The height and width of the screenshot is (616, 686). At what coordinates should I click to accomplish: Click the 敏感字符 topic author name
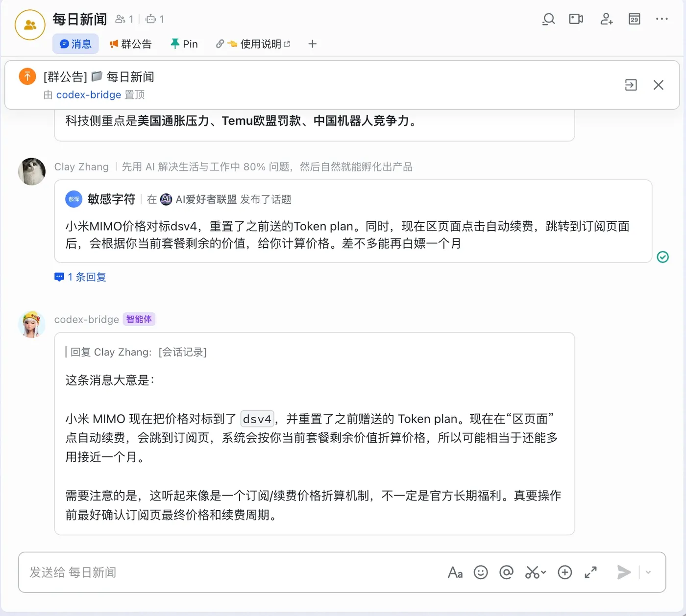[x=111, y=199]
